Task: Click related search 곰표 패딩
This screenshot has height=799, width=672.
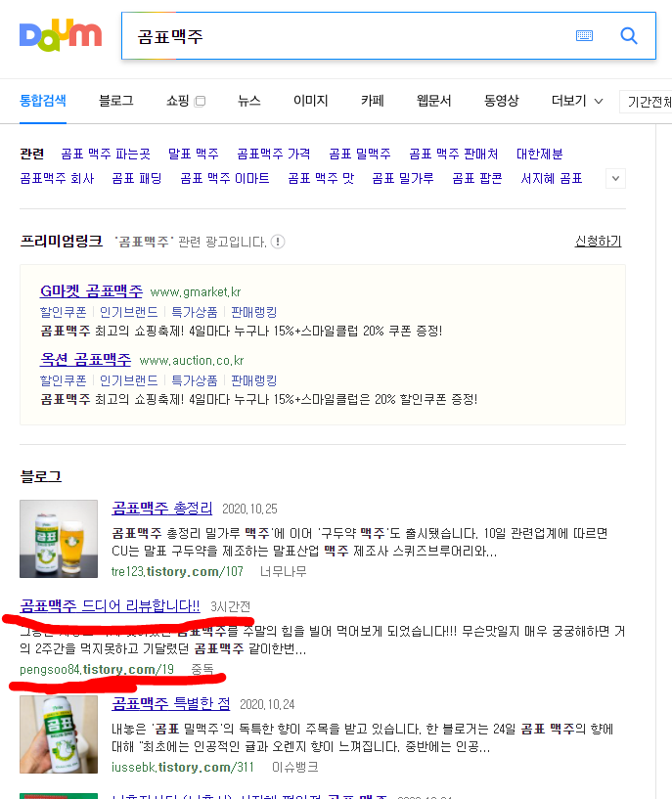Action: point(137,178)
